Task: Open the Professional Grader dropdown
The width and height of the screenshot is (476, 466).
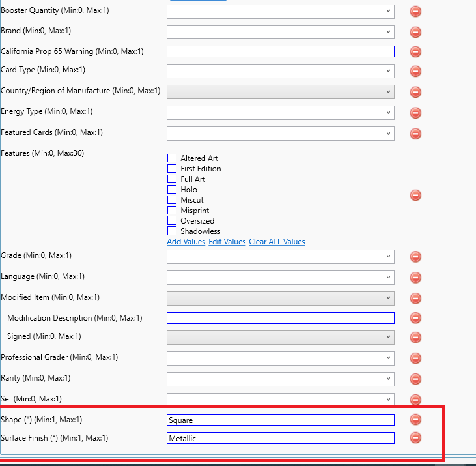Action: coord(281,358)
